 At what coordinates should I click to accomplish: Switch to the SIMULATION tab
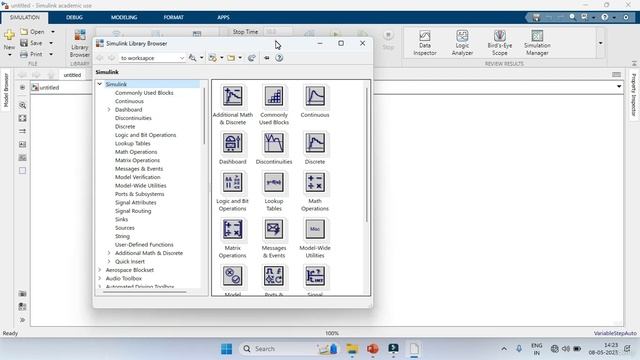click(24, 18)
